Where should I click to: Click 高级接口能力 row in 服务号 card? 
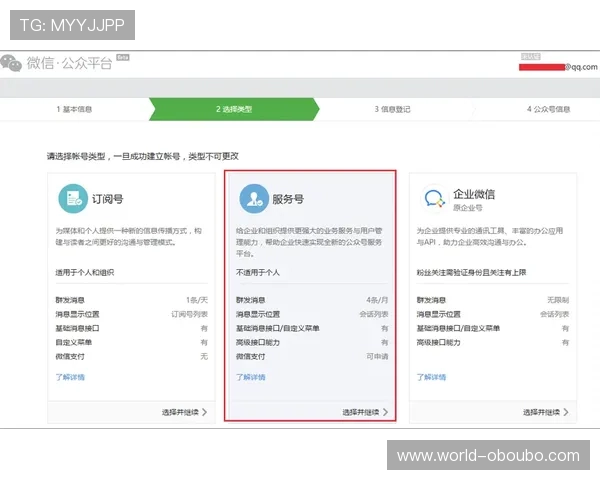tap(312, 342)
